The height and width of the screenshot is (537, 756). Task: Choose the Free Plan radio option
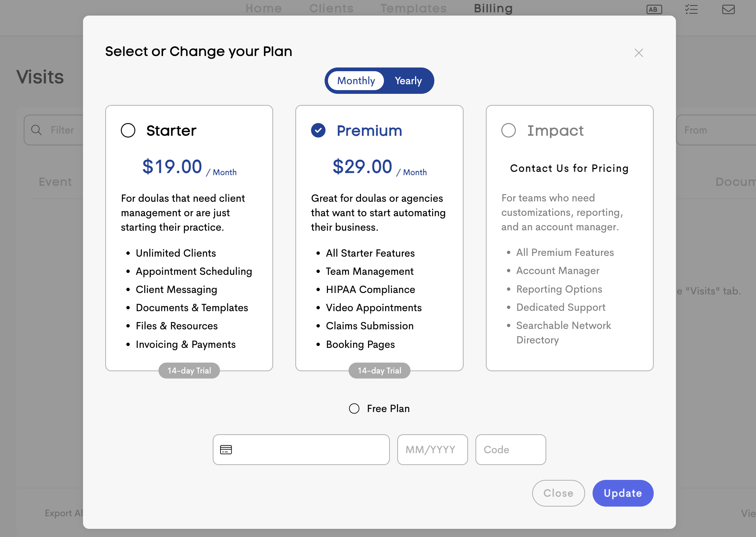coord(354,409)
